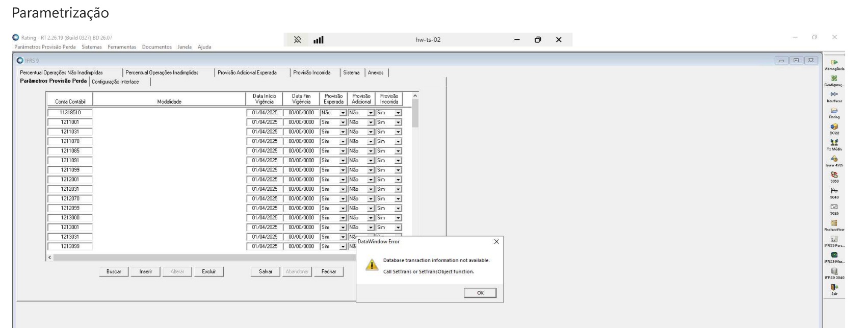
Task: Open Provisão Esperada dropdown for account 1211070
Action: pos(343,141)
